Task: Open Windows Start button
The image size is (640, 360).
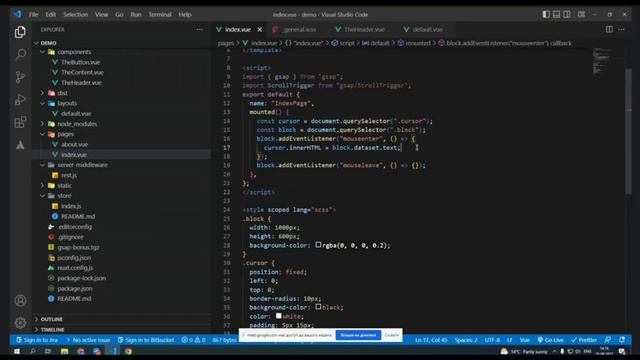Action: 17,351
